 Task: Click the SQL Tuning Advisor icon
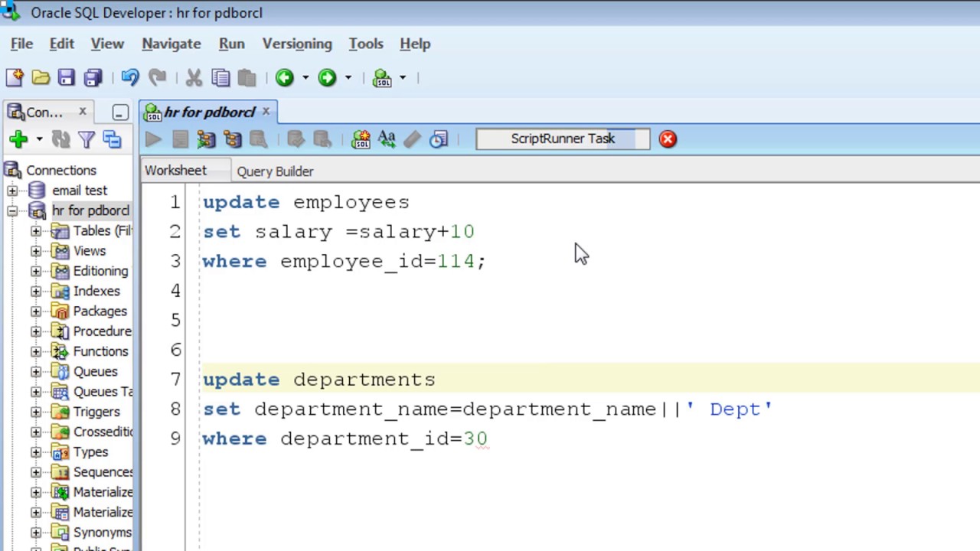(x=259, y=139)
